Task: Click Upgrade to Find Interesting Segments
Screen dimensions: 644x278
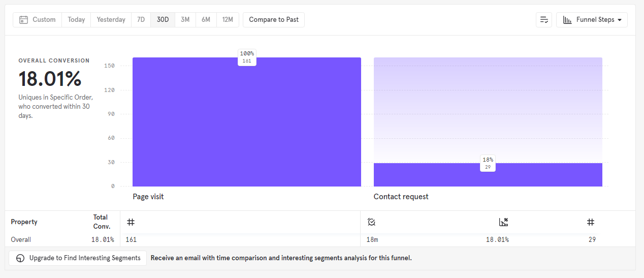Action: [x=78, y=258]
